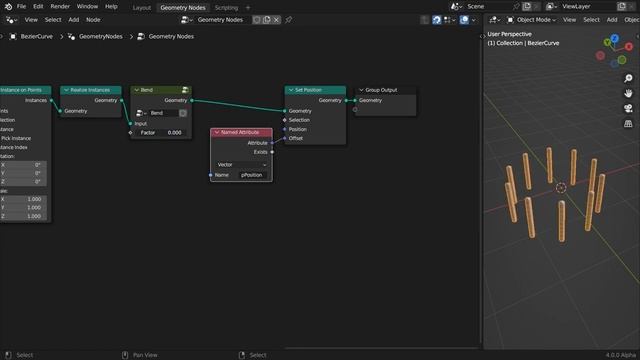Edit Geometry Nodes group name field

click(222, 20)
